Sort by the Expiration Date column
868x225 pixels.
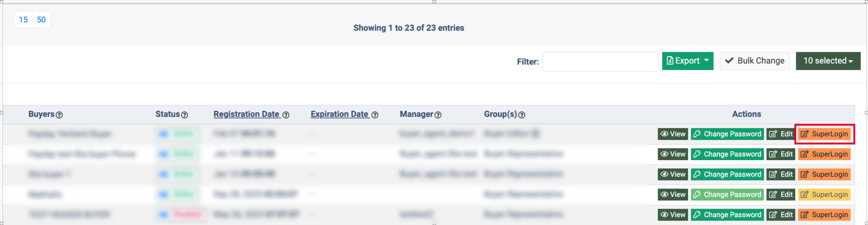pos(340,114)
